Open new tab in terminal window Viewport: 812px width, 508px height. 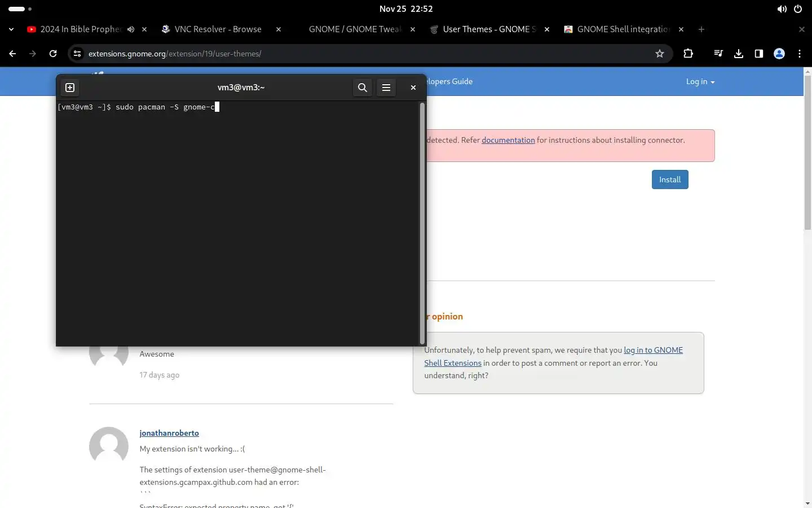pyautogui.click(x=70, y=87)
